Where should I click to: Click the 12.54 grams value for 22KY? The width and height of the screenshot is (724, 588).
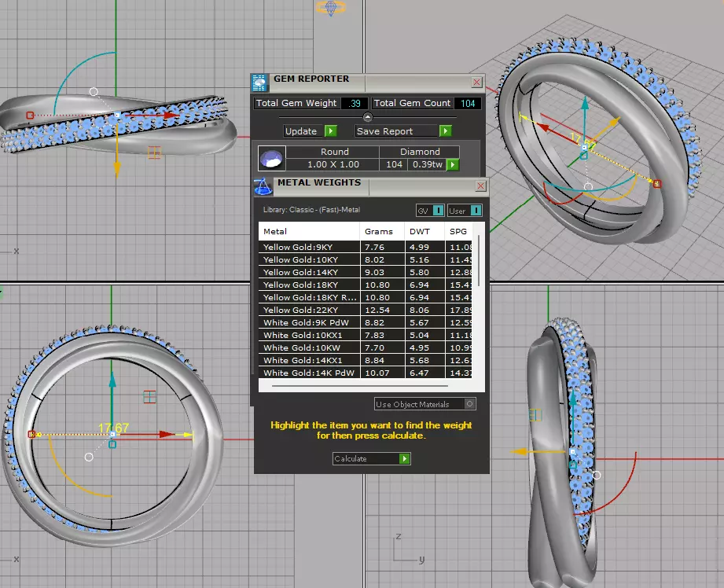point(377,310)
